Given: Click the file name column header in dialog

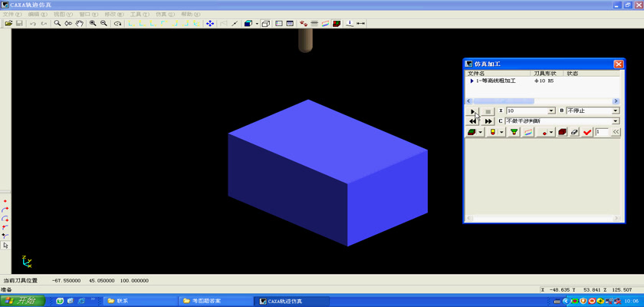Looking at the screenshot, I should (x=498, y=73).
